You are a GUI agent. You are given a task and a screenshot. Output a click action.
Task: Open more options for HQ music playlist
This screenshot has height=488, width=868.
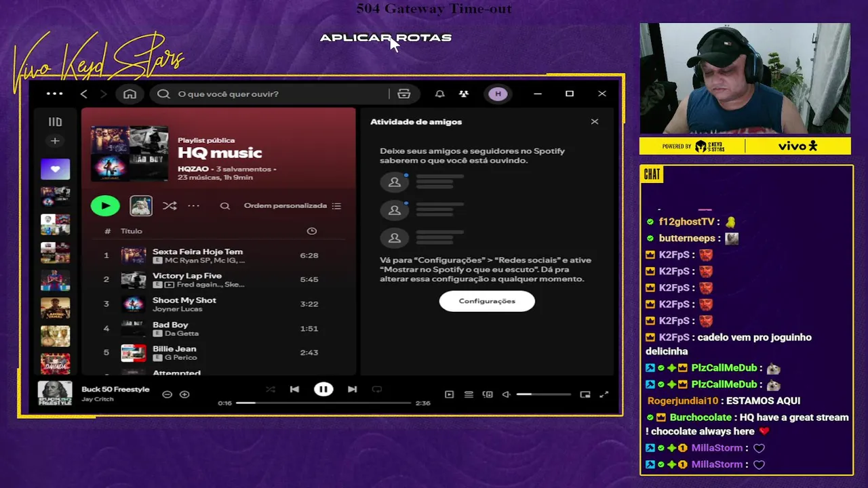tap(194, 205)
